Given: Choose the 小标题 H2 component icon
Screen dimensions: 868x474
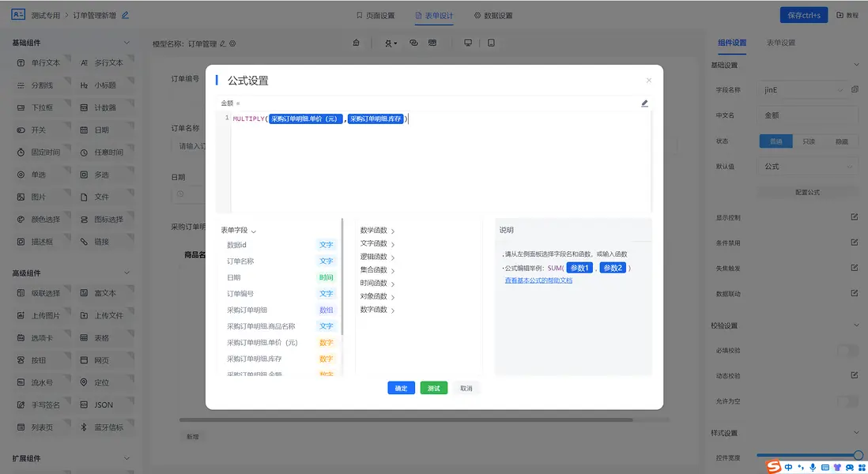Looking at the screenshot, I should tap(84, 85).
